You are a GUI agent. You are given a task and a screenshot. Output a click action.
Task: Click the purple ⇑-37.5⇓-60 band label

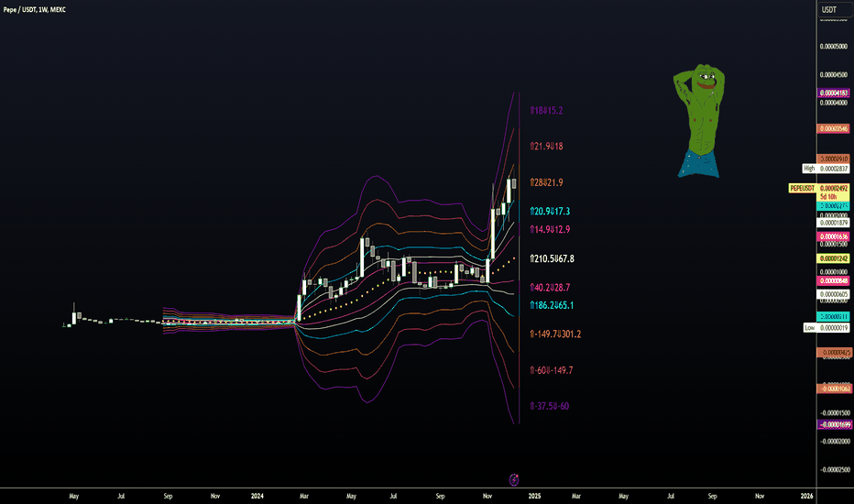[550, 406]
